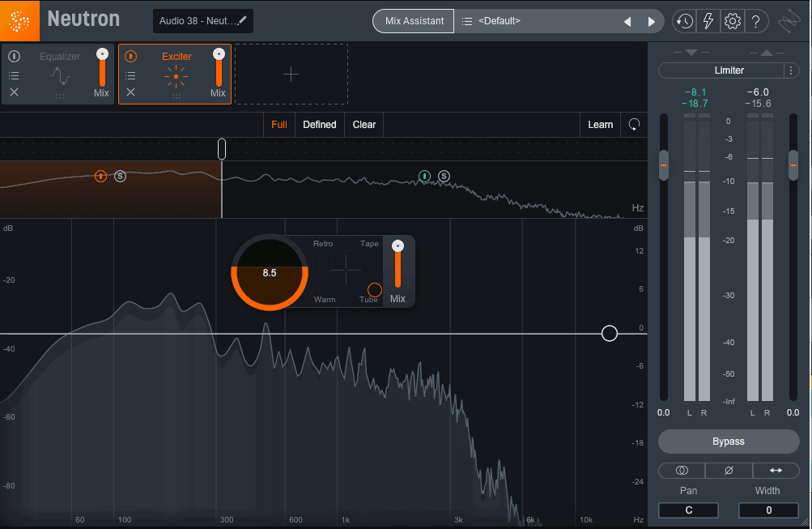
Task: Click the 8.5 drive amount dial
Action: coord(270,272)
